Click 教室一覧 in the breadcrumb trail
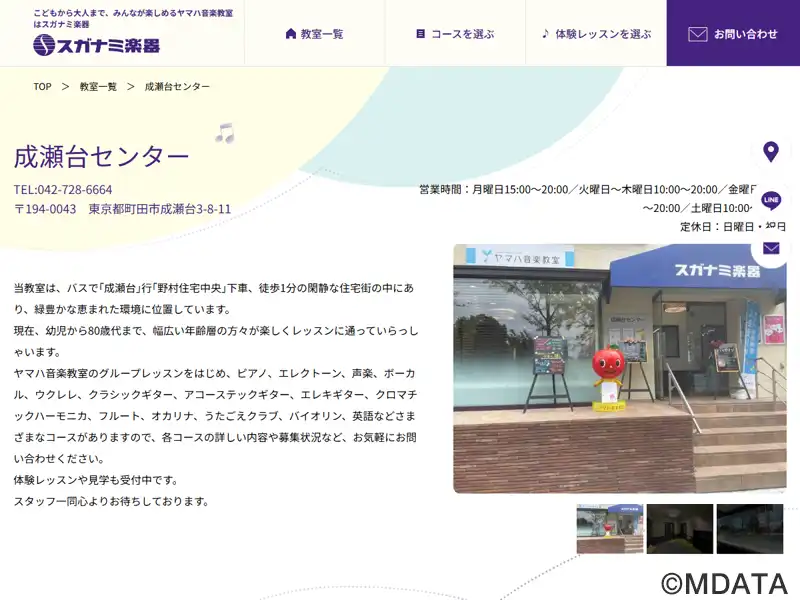The image size is (800, 600). [x=98, y=87]
